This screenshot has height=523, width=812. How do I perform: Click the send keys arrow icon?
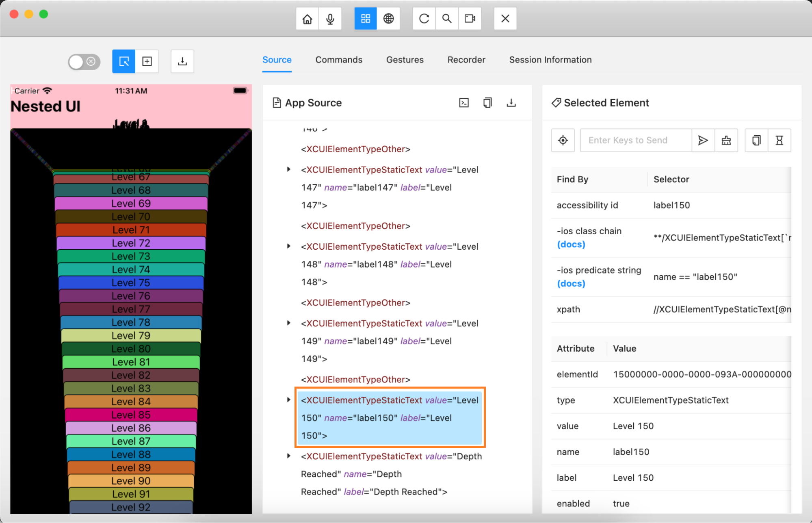point(703,140)
